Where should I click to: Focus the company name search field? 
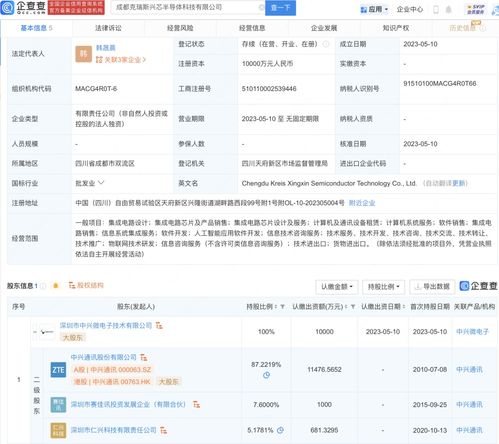pyautogui.click(x=187, y=7)
